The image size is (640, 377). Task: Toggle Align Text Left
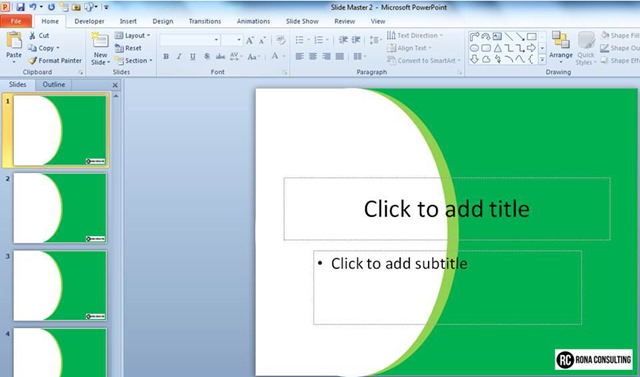300,57
